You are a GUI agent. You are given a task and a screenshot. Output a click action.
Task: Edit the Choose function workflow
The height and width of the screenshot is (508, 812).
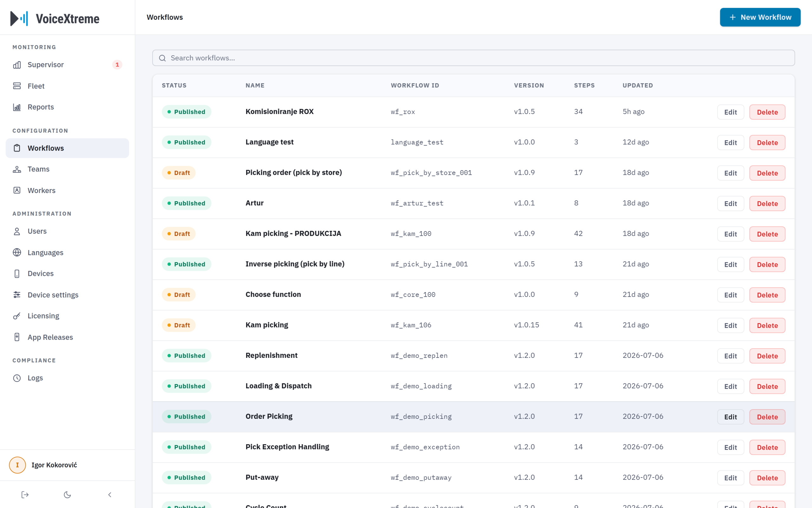click(730, 295)
